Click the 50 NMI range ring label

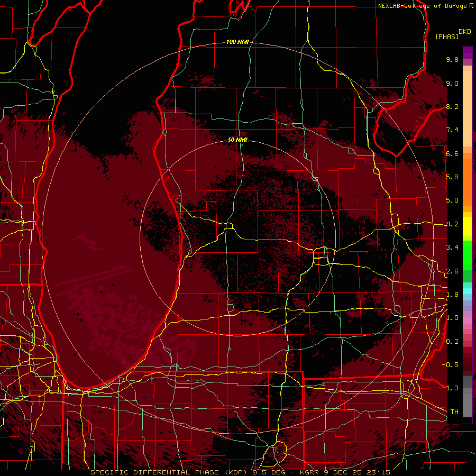click(x=237, y=140)
